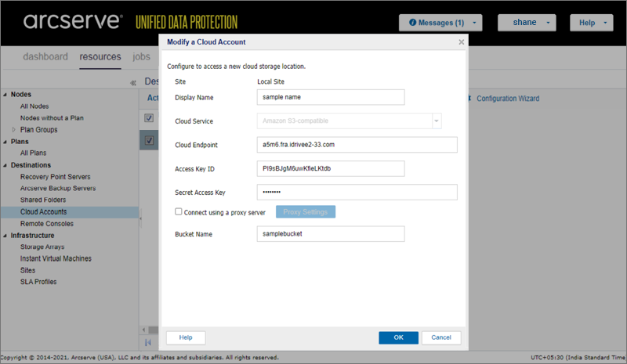Collapse the Nodes tree section
This screenshot has width=627, height=364.
click(x=5, y=95)
